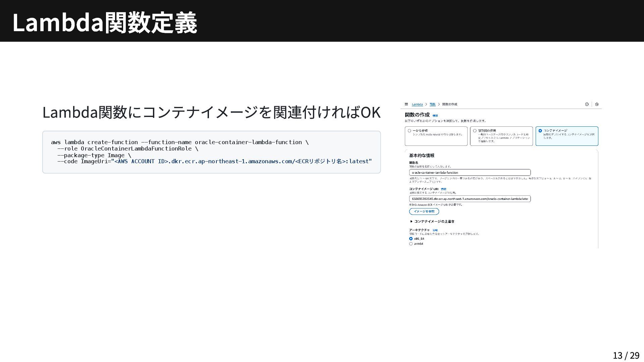Click the slide page number 13 / 29
644x362 pixels.
pyautogui.click(x=626, y=355)
